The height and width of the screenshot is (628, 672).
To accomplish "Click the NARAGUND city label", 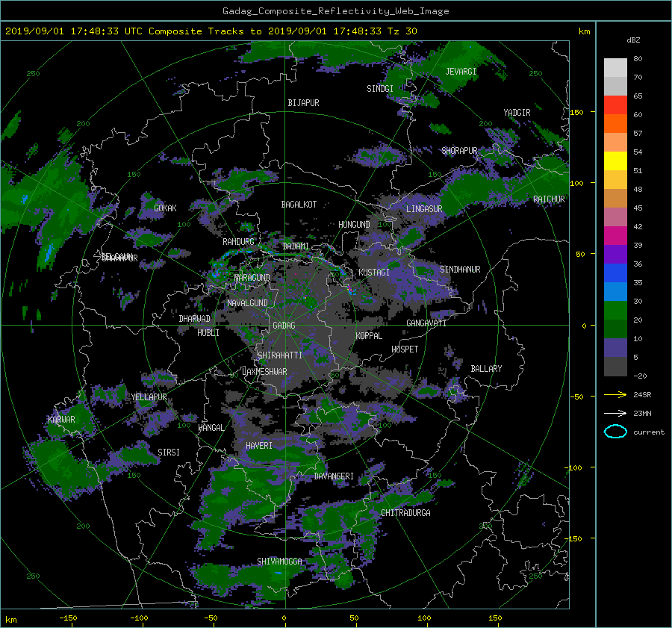I will click(x=252, y=277).
